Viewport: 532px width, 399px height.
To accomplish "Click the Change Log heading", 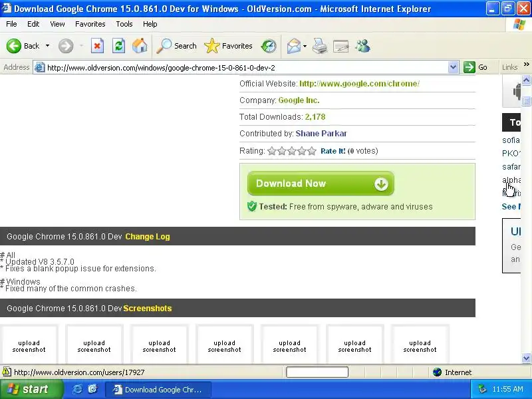I will point(148,237).
